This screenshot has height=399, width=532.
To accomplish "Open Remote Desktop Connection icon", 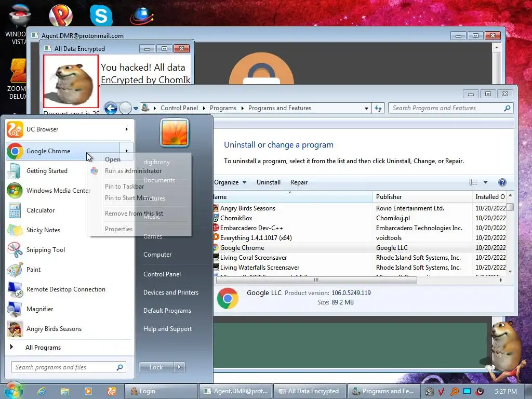I will (15, 289).
